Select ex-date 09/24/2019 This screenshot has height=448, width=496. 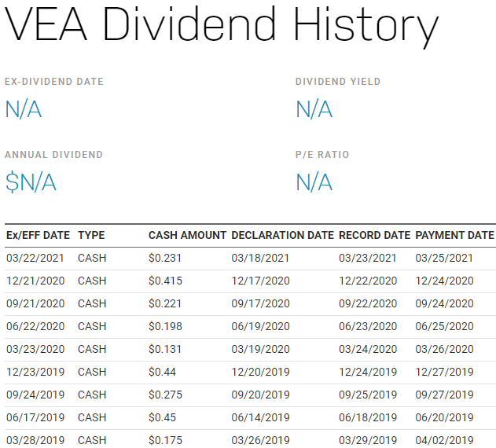(x=35, y=395)
